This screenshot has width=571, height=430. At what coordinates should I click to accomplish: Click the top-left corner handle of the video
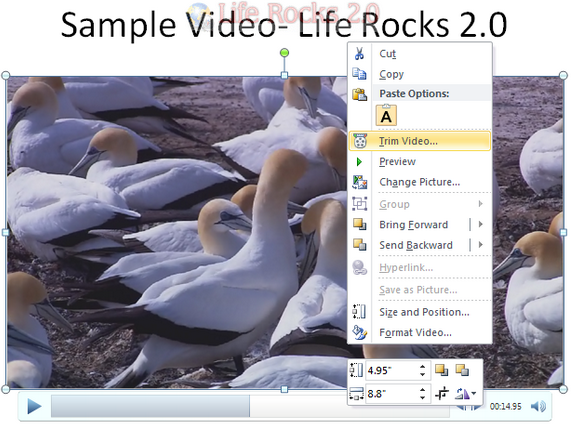coord(5,75)
